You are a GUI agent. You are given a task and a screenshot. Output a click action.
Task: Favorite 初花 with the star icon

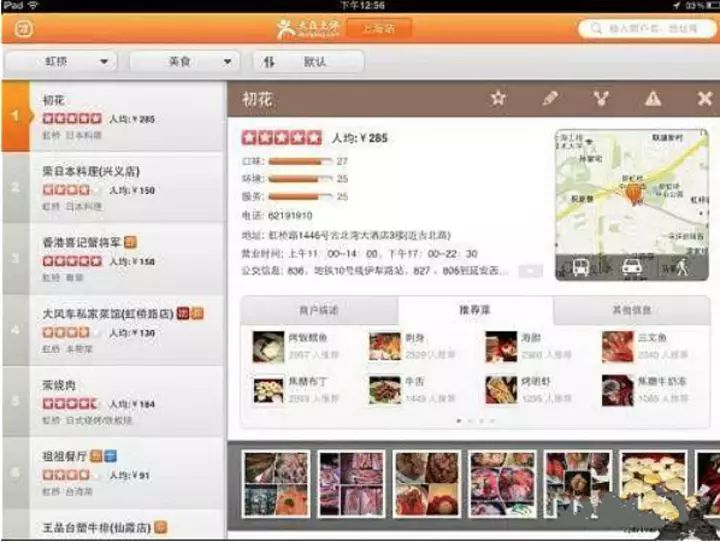coord(498,99)
